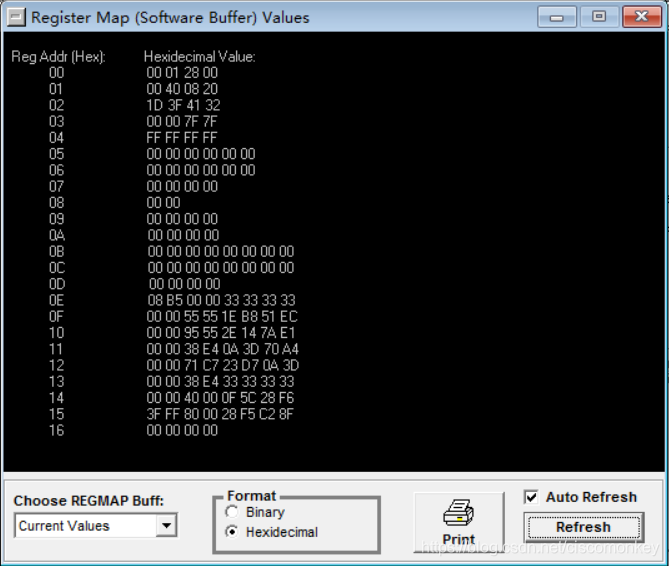Select value '00 00 38 E4 33 33 33 33'
This screenshot has width=669, height=566.
(x=221, y=381)
